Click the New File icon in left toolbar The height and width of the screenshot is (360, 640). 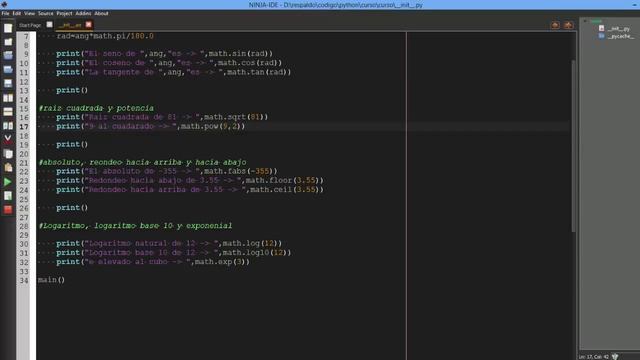click(x=8, y=28)
